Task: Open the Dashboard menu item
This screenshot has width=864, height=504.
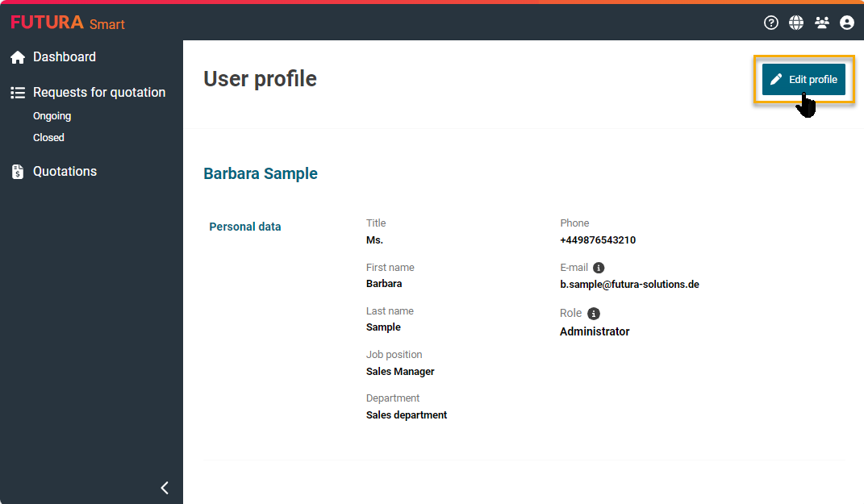Action: pyautogui.click(x=65, y=57)
